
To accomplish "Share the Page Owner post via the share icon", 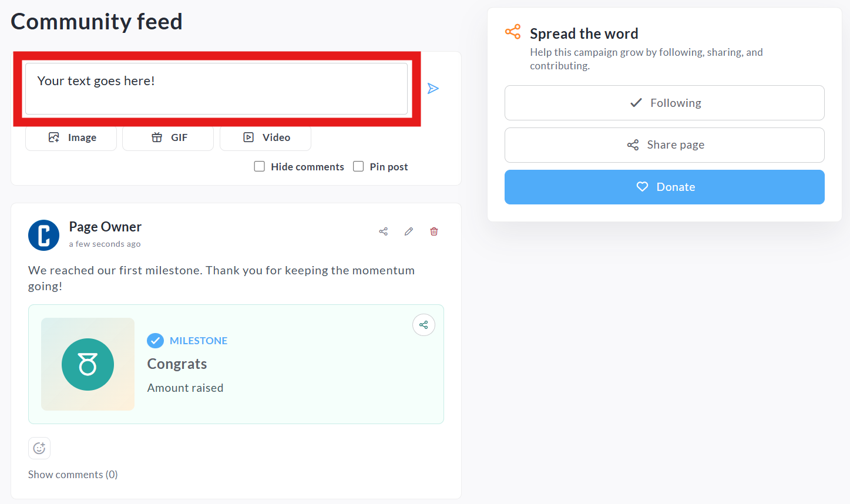I will click(384, 231).
